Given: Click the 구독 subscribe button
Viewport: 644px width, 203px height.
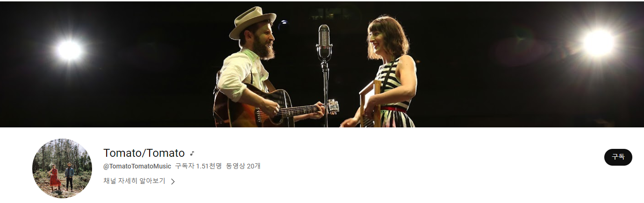Looking at the screenshot, I should pyautogui.click(x=618, y=157).
